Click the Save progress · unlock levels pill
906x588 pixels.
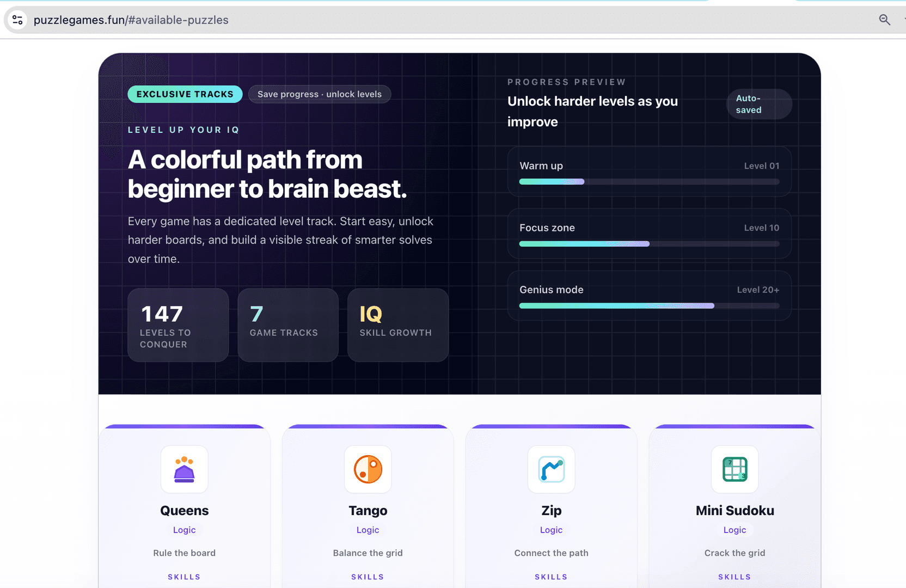320,94
